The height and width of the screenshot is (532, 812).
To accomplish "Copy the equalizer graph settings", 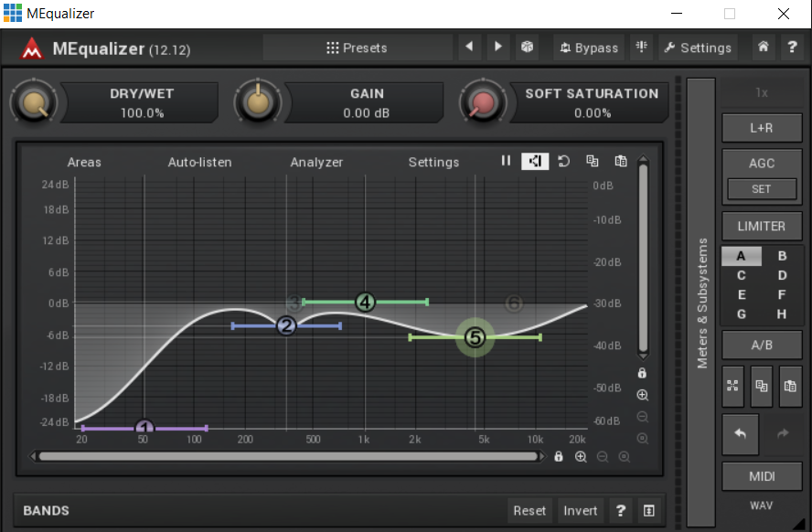I will pyautogui.click(x=593, y=161).
